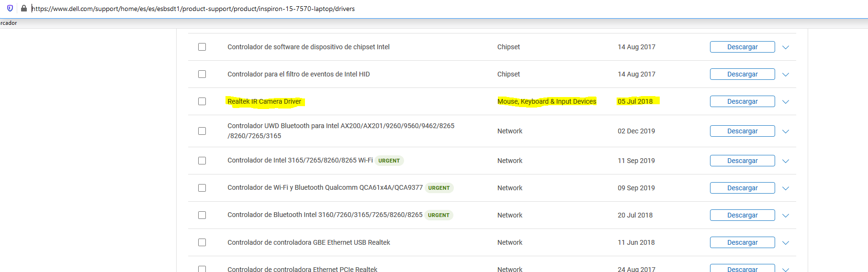This screenshot has height=272, width=868.
Task: Check the Intel chipset device software checkbox
Action: [x=202, y=47]
